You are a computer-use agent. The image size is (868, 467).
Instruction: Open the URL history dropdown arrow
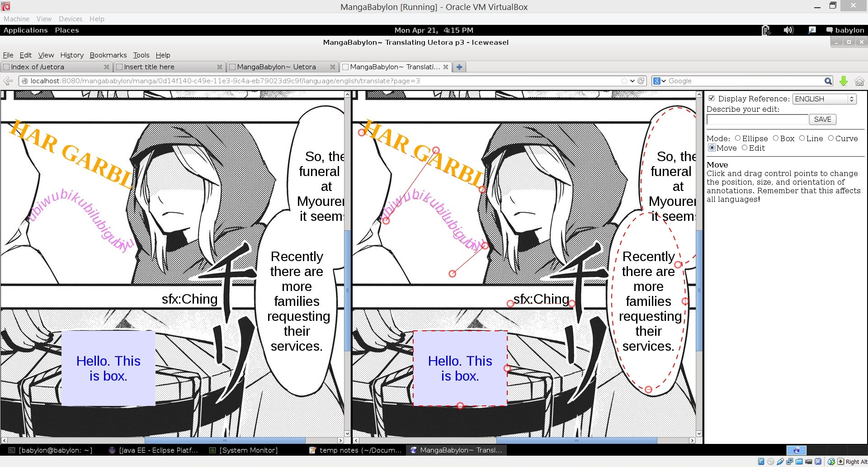(632, 81)
